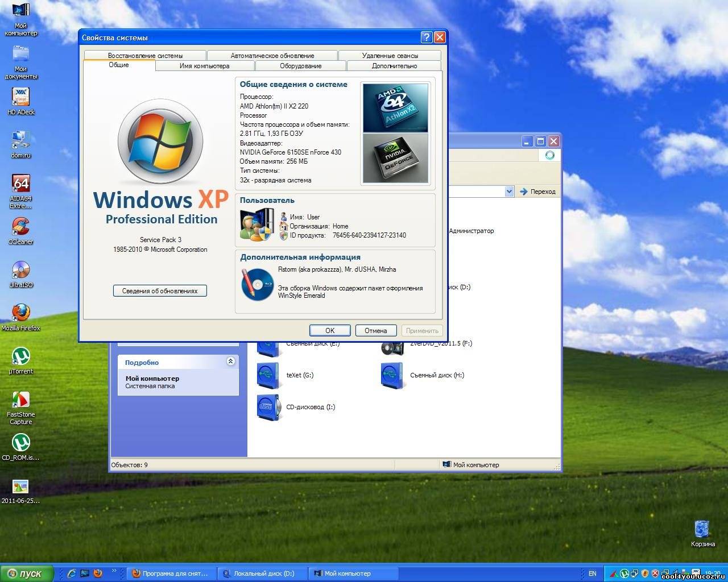Select the FastStone Capture desktop icon
Screen dimensions: 728x582
click(x=21, y=408)
